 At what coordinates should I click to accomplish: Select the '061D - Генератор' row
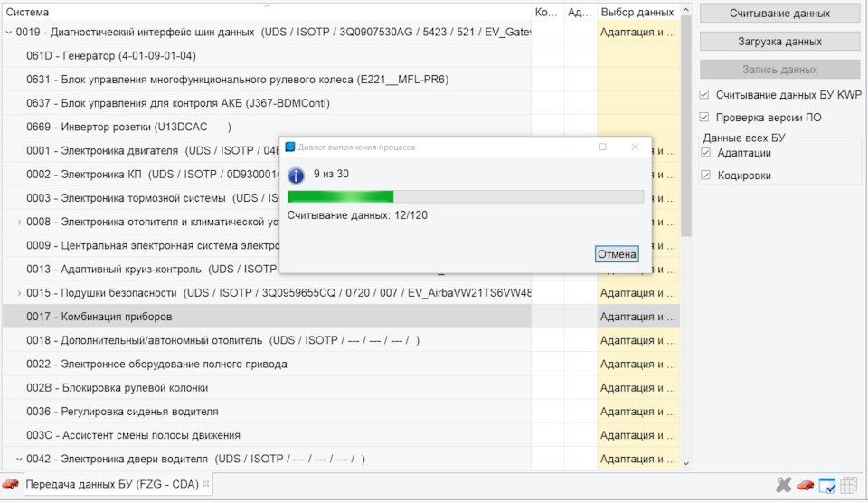[x=267, y=55]
